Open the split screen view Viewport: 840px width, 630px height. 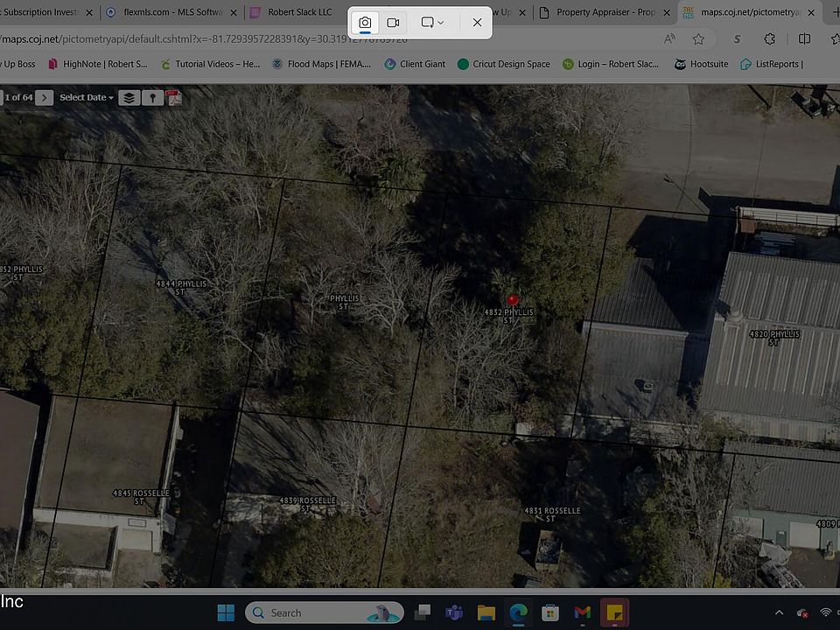coord(804,39)
